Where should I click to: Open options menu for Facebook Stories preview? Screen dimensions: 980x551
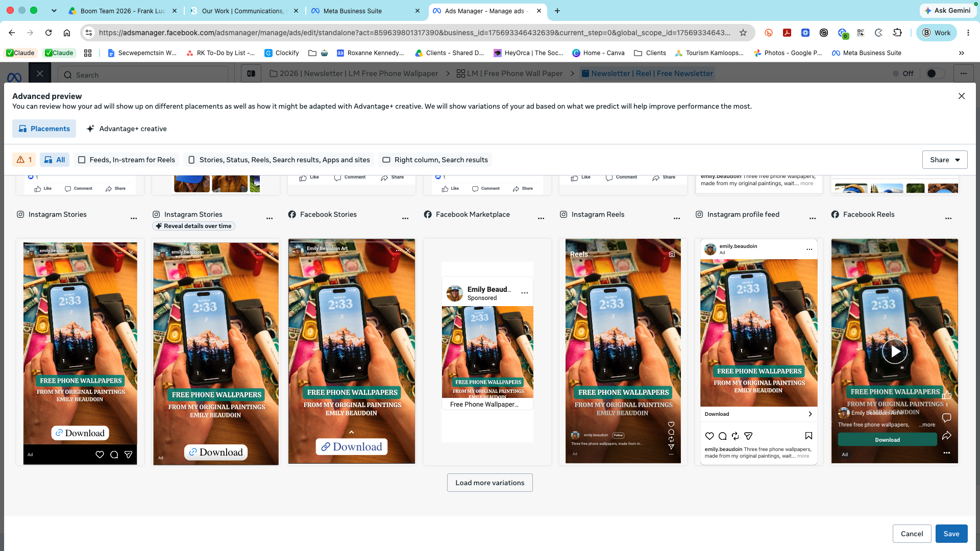pos(405,218)
